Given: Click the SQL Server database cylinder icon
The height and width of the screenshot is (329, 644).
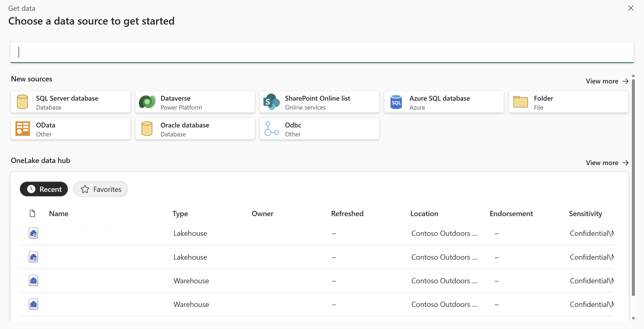Looking at the screenshot, I should tap(22, 102).
